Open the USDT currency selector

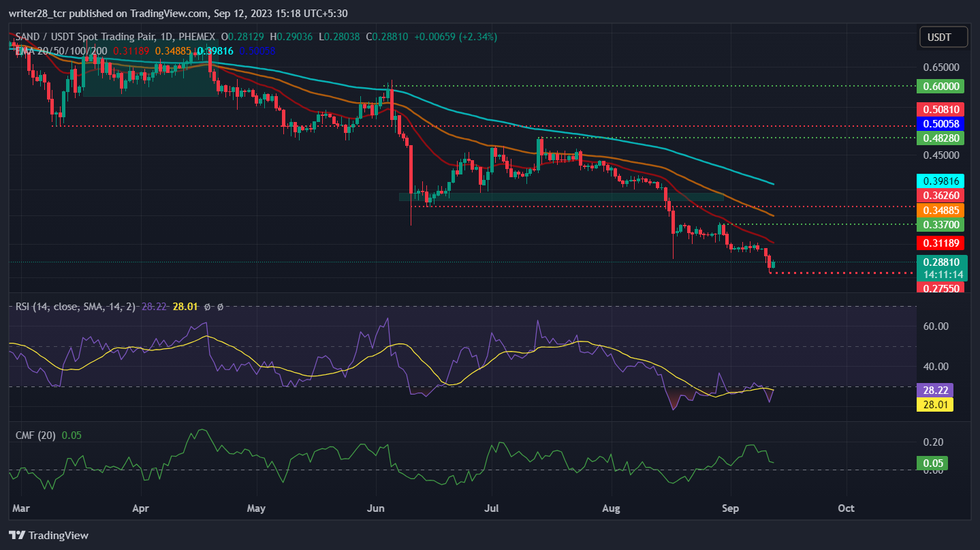[944, 37]
